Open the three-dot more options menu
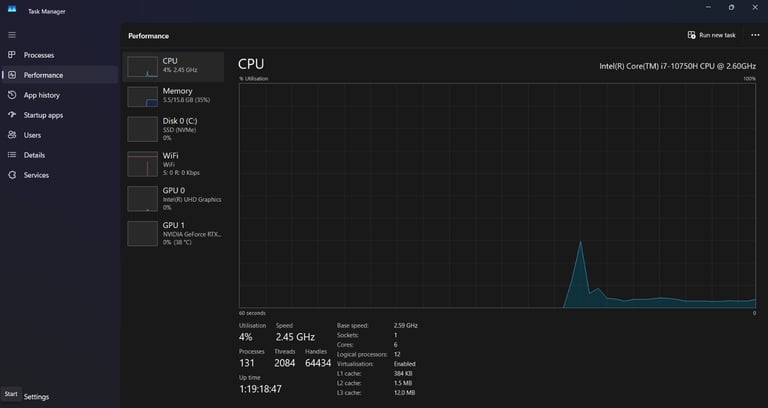This screenshot has width=768, height=408. tap(755, 35)
